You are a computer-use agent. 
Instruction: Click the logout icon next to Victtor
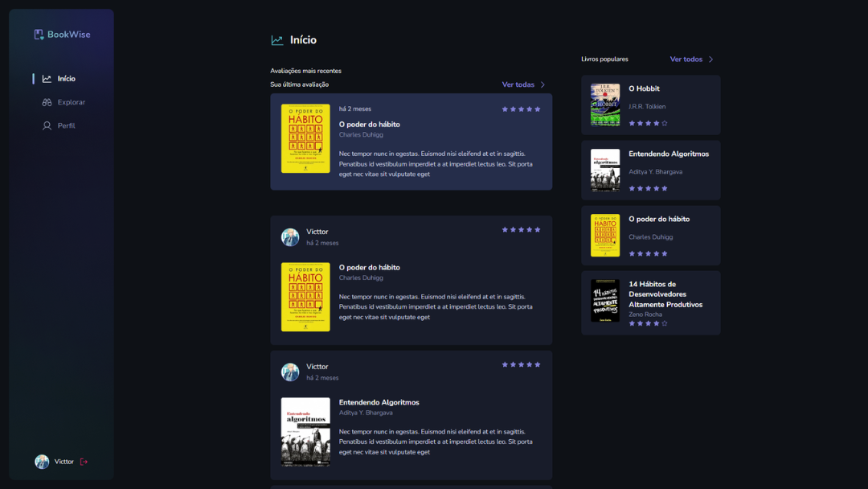(x=84, y=462)
